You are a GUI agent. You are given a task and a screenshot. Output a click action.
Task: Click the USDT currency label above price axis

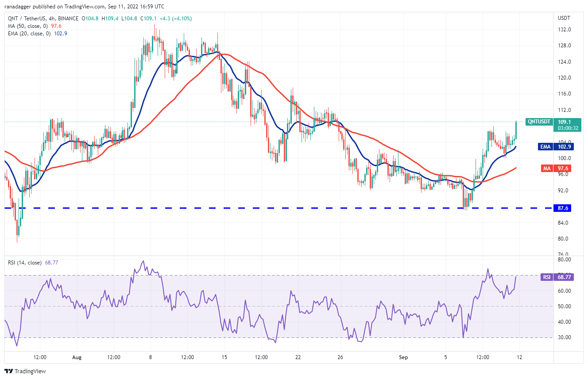point(564,18)
